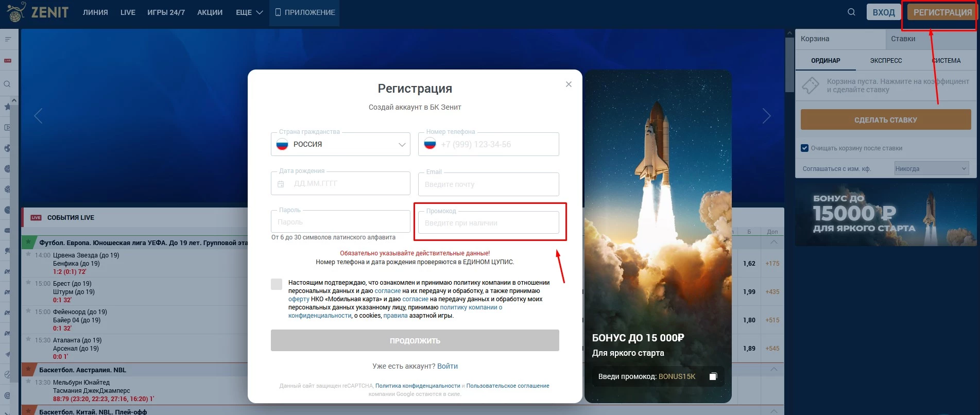Click the red LIVE badge beside СОБЫТИЯ LIVE

point(36,217)
